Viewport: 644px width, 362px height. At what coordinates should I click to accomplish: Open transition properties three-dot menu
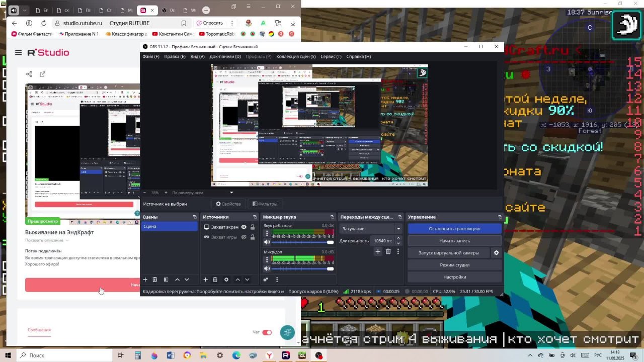(398, 251)
